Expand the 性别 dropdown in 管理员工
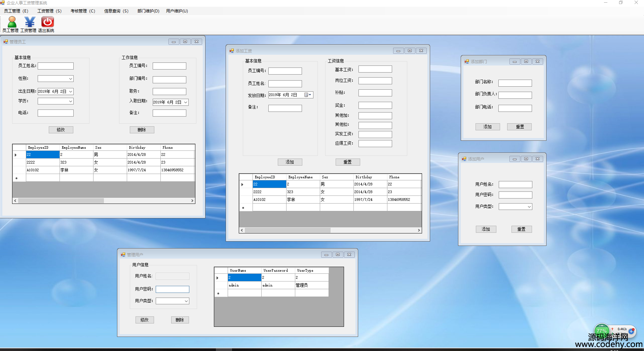The height and width of the screenshot is (351, 644). click(70, 79)
